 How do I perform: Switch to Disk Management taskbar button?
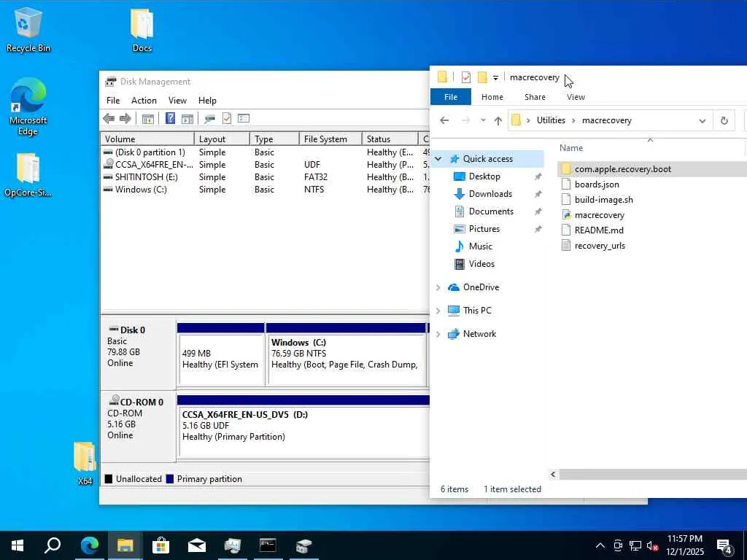(x=303, y=545)
